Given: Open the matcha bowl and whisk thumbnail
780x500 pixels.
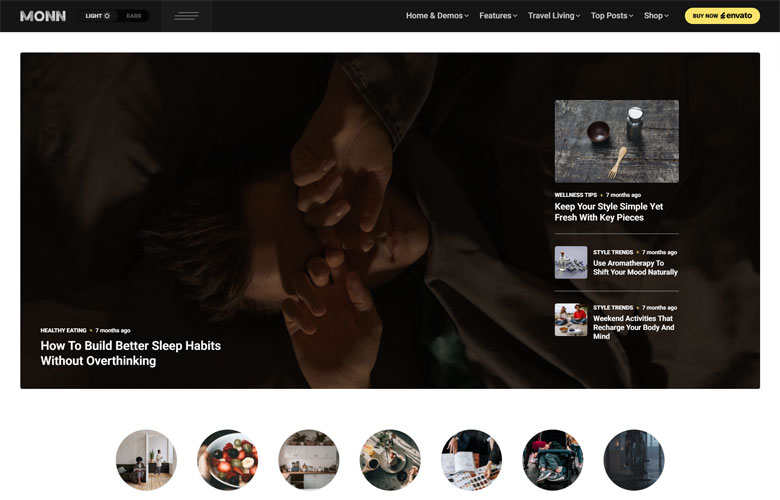Looking at the screenshot, I should click(x=616, y=141).
